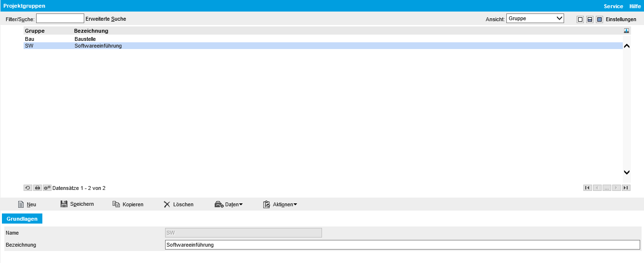Jump to first page of records
Screen dimensions: 644x263
coord(588,188)
